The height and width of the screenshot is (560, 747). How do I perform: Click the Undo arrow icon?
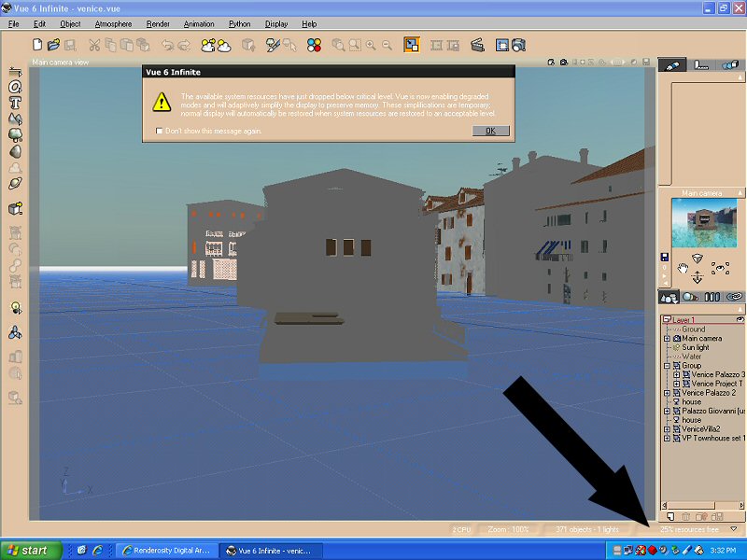click(x=167, y=45)
